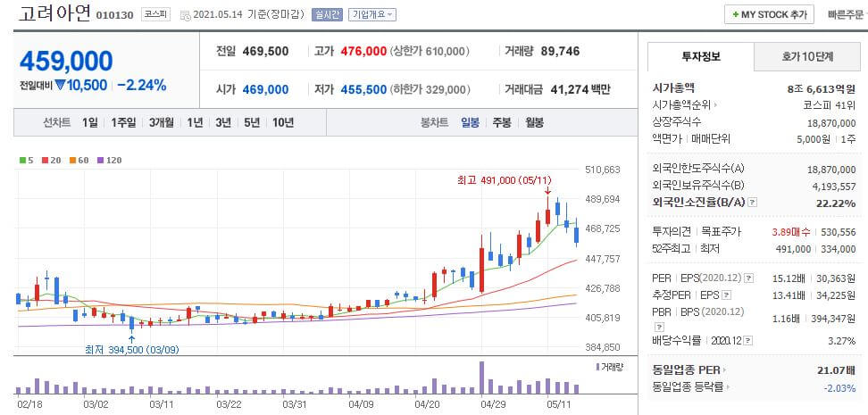Click the 최저 394,500 blue arrow marker
This screenshot has height=415, width=868.
click(x=131, y=338)
